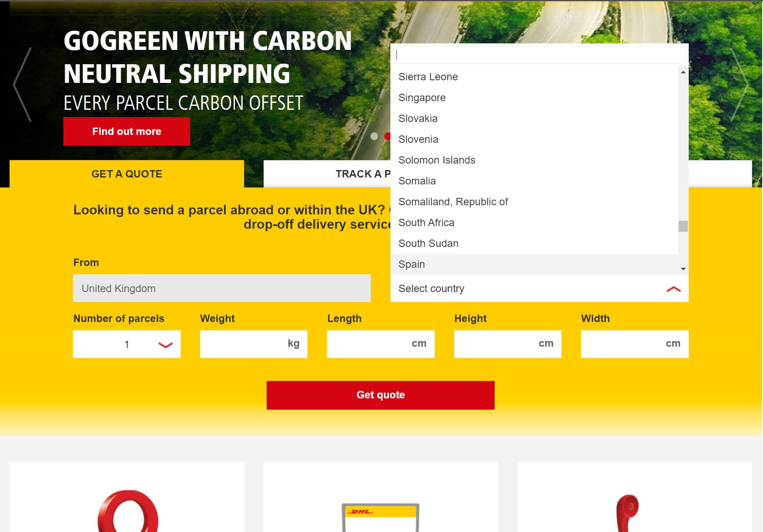Select Slovenia in the dropdown list
This screenshot has height=532, width=763.
(534, 139)
